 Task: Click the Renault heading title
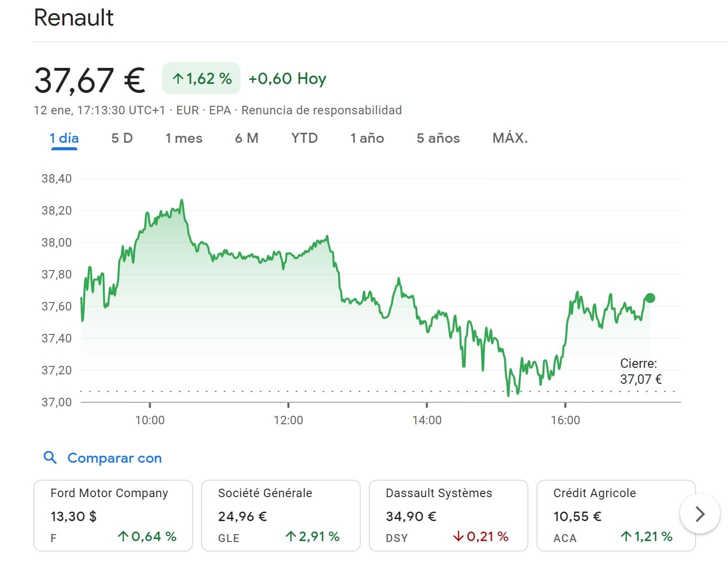point(74,18)
